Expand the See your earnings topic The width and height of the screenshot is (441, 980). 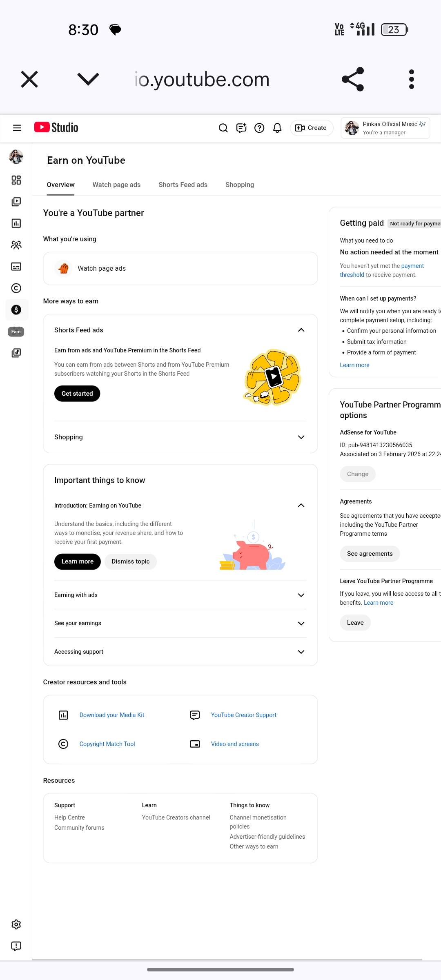[301, 623]
